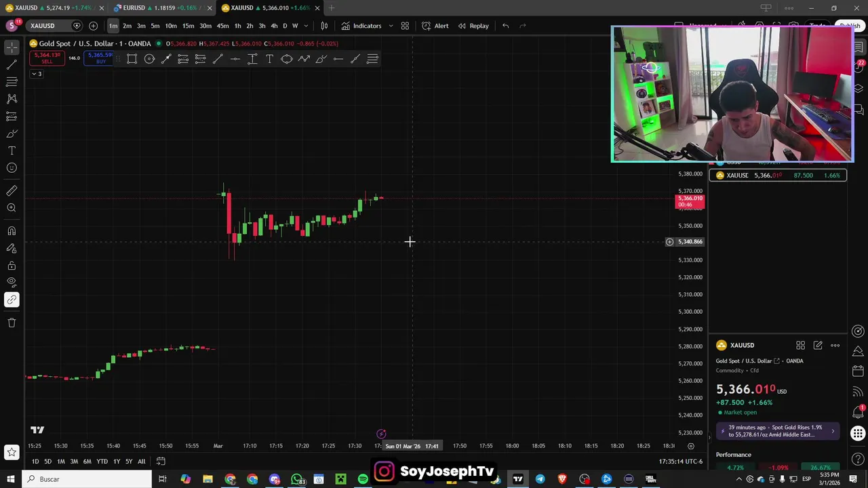Screen dimensions: 868x488
Task: Expand the timeframe dropdown chevron after W
Action: pyautogui.click(x=306, y=26)
